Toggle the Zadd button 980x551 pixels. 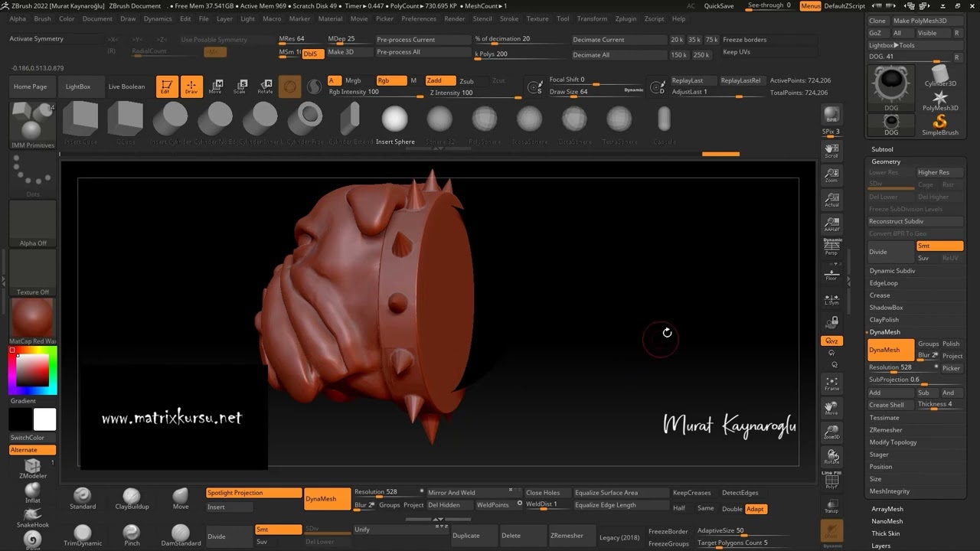tap(441, 80)
